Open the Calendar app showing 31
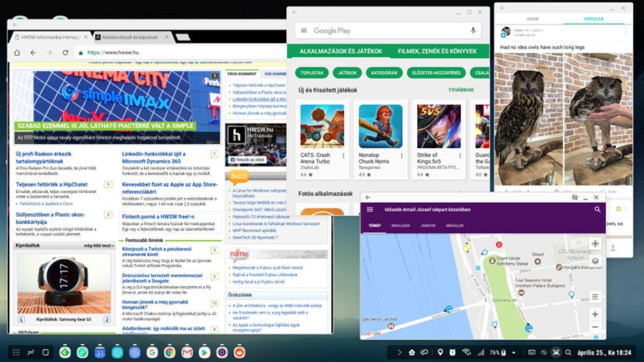This screenshot has height=362, width=644. pyautogui.click(x=99, y=352)
